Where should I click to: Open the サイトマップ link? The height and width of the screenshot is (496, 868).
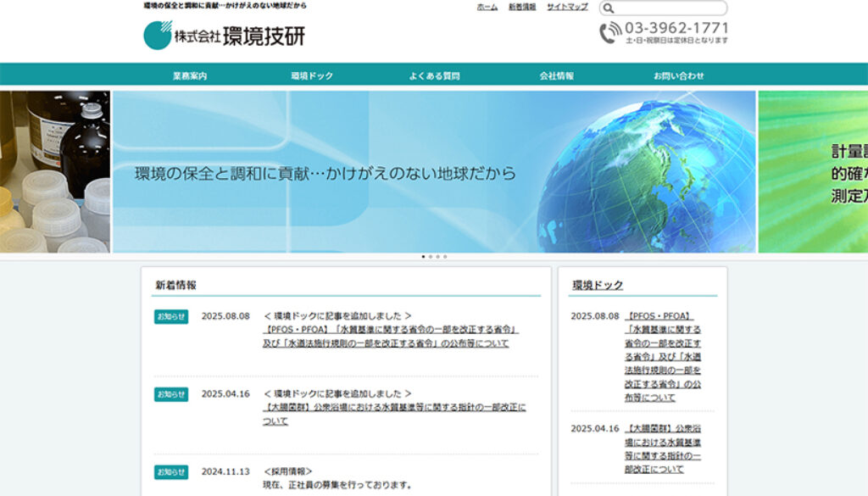pos(567,7)
